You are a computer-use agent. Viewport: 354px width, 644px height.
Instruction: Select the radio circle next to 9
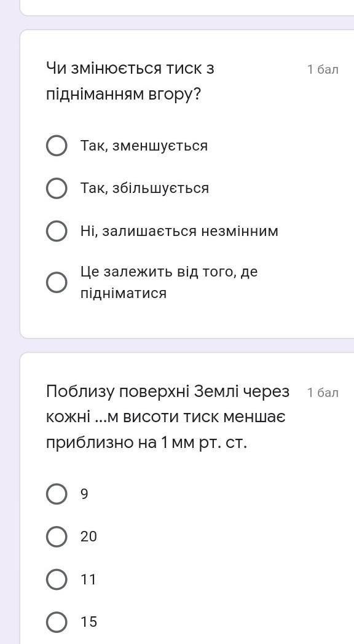click(x=57, y=493)
